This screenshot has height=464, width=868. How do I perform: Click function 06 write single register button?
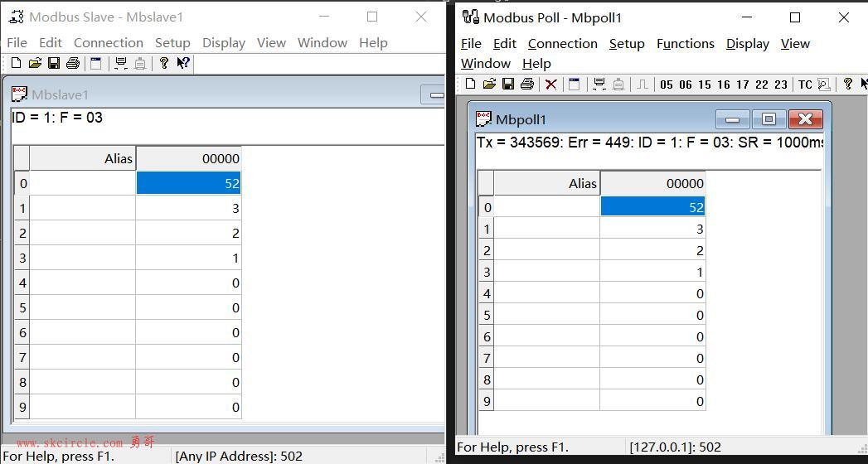point(686,85)
